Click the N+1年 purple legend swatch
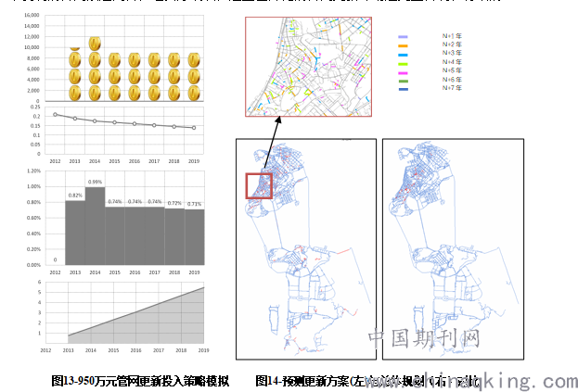 [x=403, y=37]
